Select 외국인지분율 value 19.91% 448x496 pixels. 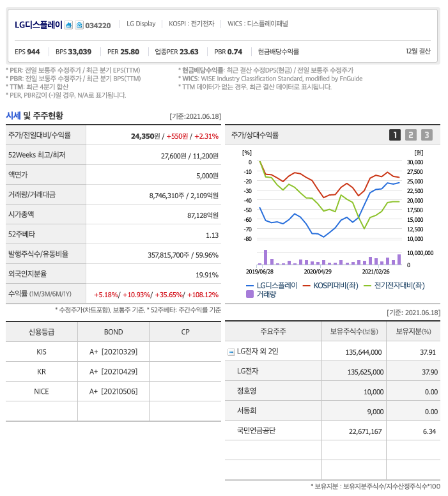[x=207, y=275]
